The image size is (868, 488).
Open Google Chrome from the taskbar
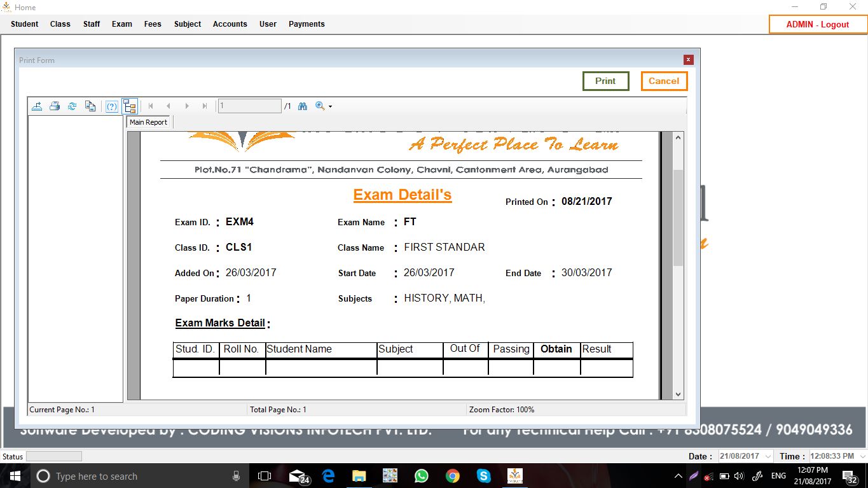click(x=452, y=476)
